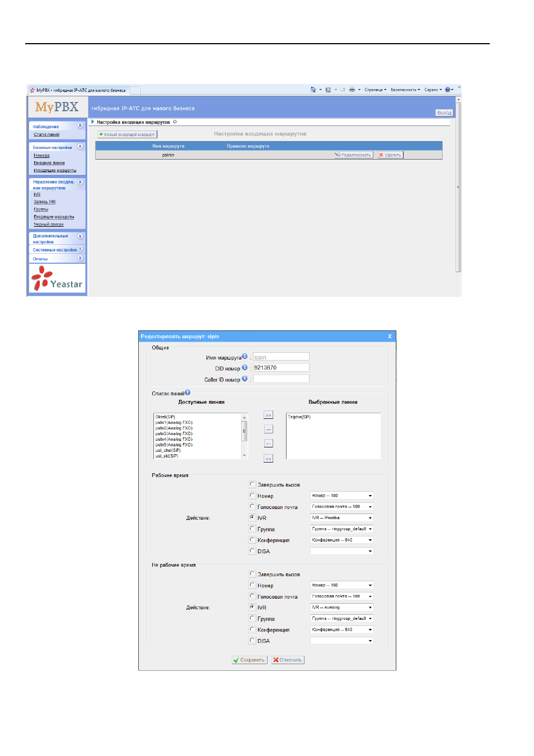This screenshot has width=534, height=756.
Task: Click info icon next to 'DID номер'
Action: click(245, 367)
